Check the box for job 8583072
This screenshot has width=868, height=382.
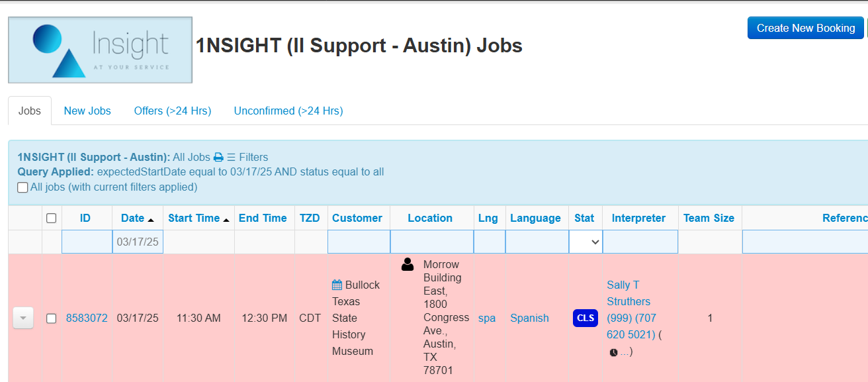pos(51,318)
